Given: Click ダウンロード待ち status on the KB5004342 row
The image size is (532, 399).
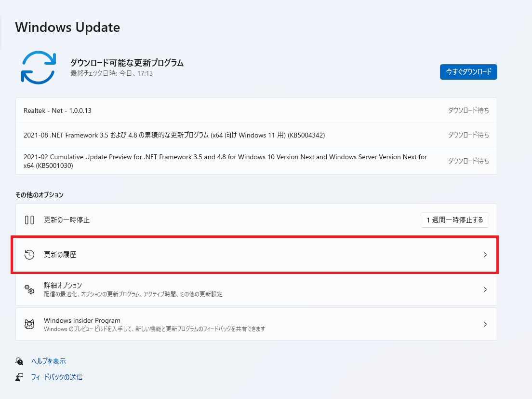Looking at the screenshot, I should [468, 135].
